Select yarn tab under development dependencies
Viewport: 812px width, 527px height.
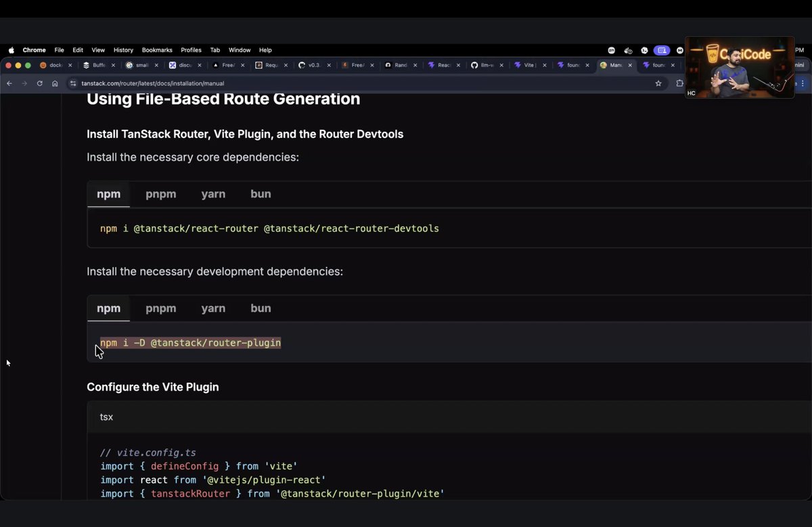click(213, 308)
